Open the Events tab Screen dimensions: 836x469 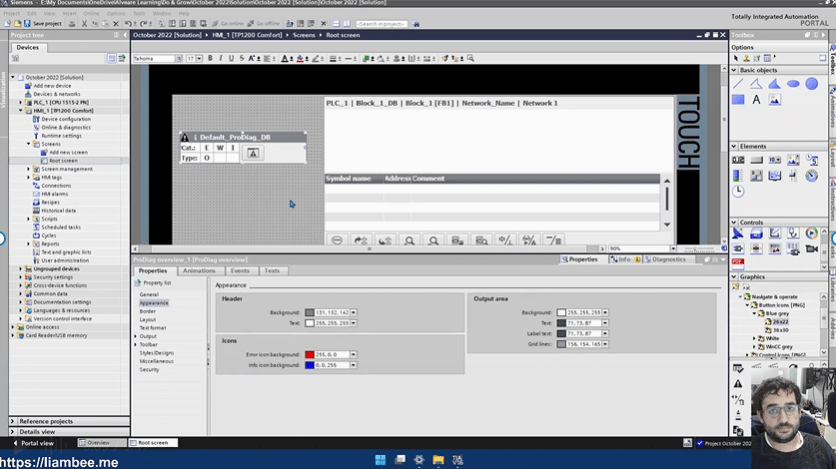point(240,271)
